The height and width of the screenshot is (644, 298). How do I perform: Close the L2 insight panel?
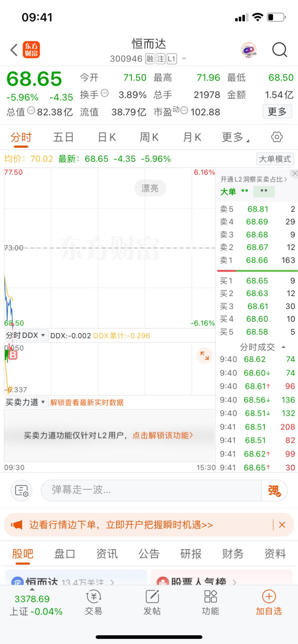(295, 174)
